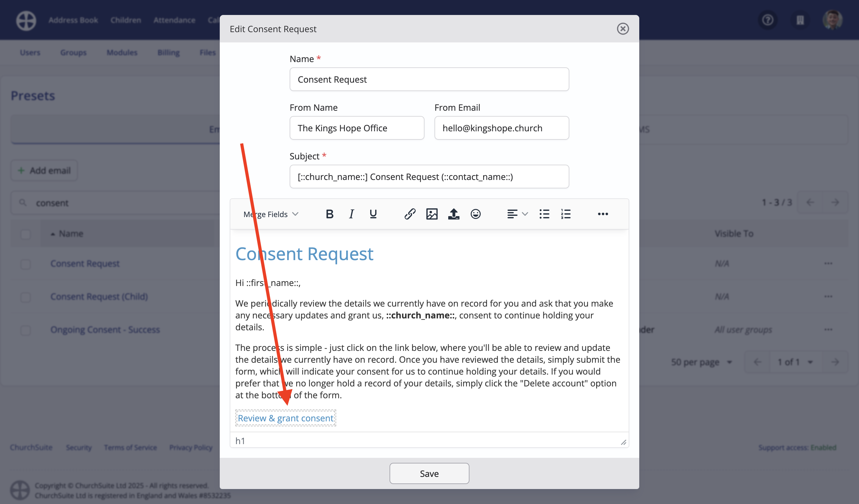
Task: Insert a link using chain icon
Action: [410, 214]
